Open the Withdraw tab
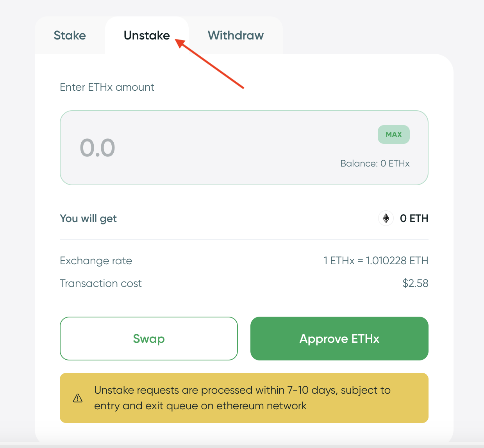 236,36
